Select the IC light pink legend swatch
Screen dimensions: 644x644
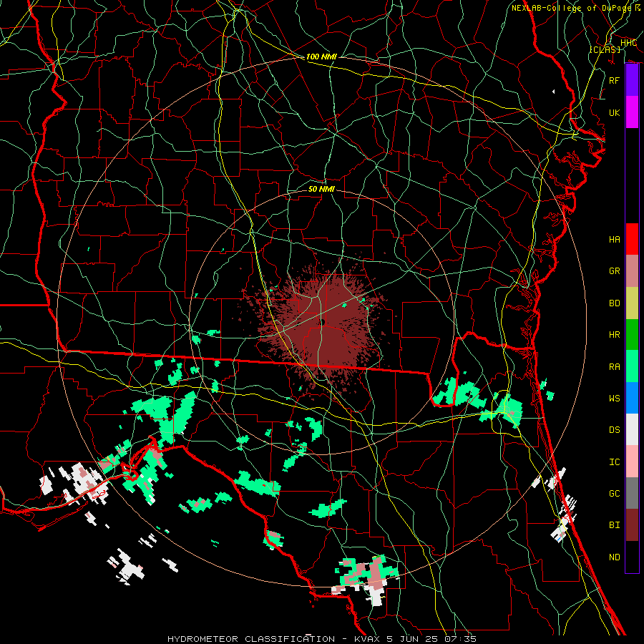click(x=632, y=462)
